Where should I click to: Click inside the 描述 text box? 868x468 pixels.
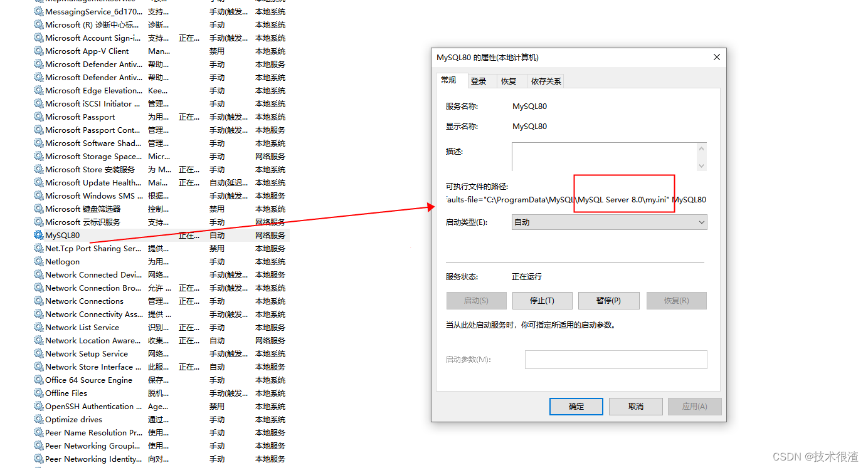[604, 157]
